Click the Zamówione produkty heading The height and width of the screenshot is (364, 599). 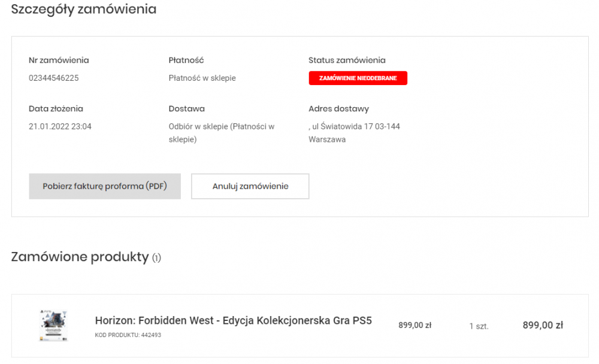tap(80, 257)
